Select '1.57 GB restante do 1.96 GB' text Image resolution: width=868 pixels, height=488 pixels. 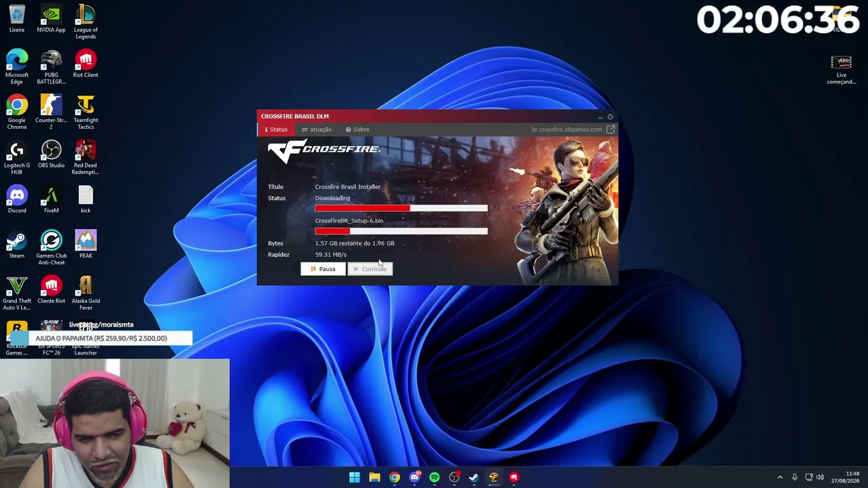(x=355, y=243)
